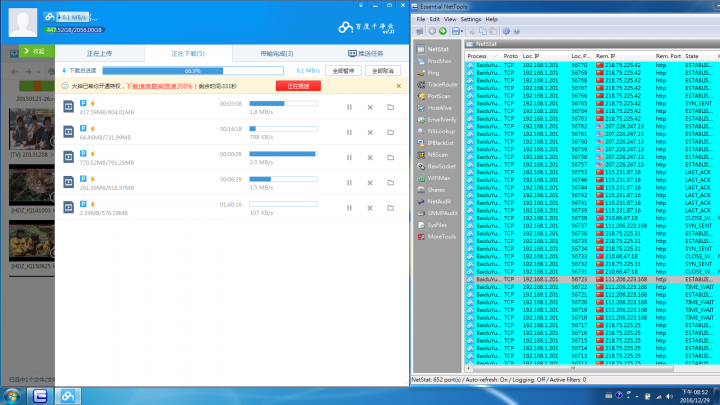
Task: Cancel the 64.86MB/731.99MB download
Action: [x=370, y=132]
